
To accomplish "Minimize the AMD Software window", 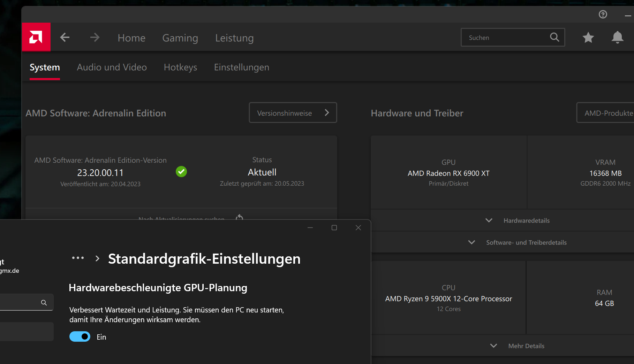I will [628, 16].
